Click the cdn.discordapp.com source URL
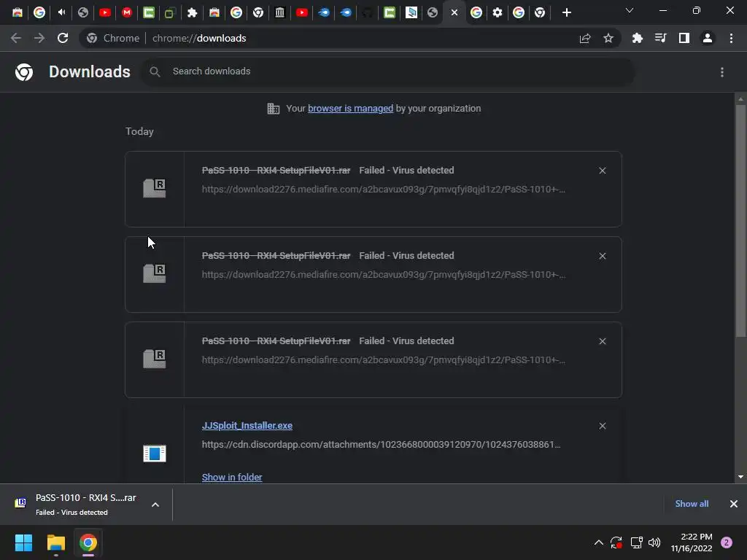This screenshot has width=747, height=560. [x=381, y=445]
